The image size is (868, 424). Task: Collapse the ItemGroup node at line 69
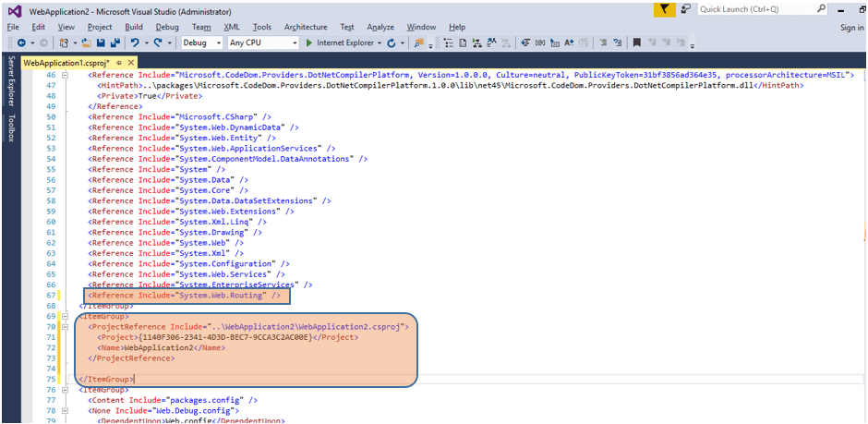click(66, 316)
